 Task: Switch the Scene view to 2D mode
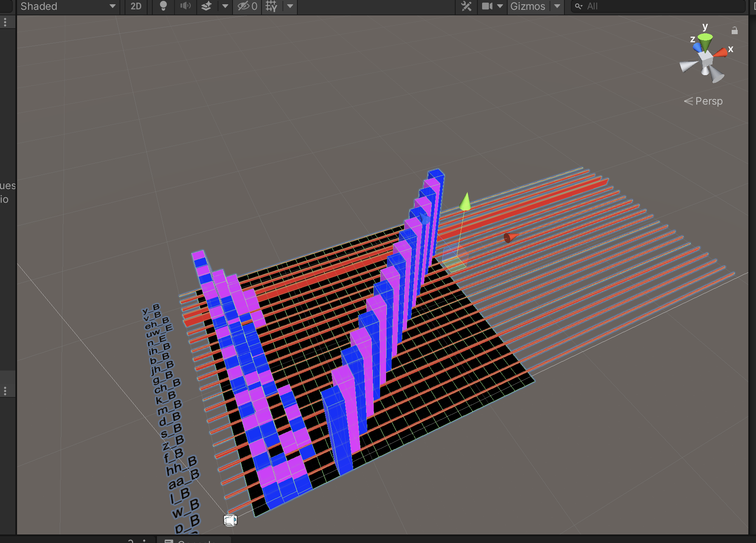coord(136,6)
